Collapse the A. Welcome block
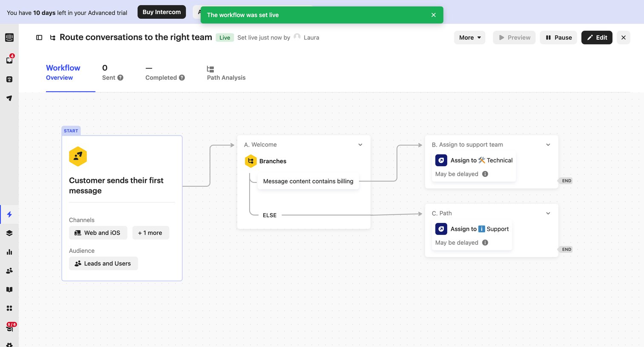 360,145
